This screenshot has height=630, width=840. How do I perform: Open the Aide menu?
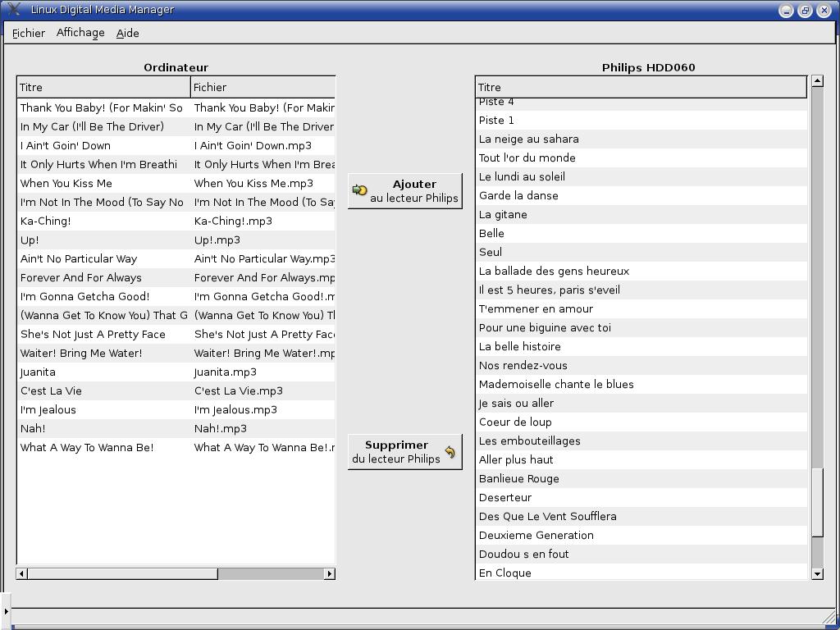pos(127,33)
